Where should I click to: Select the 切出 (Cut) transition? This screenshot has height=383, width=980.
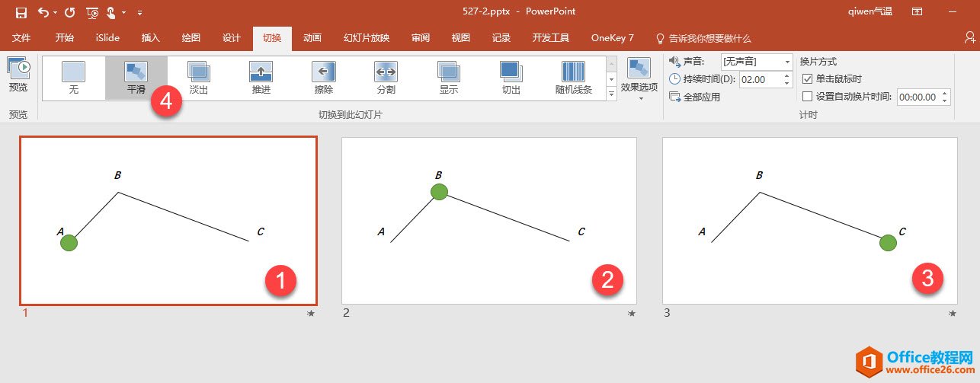tap(511, 78)
